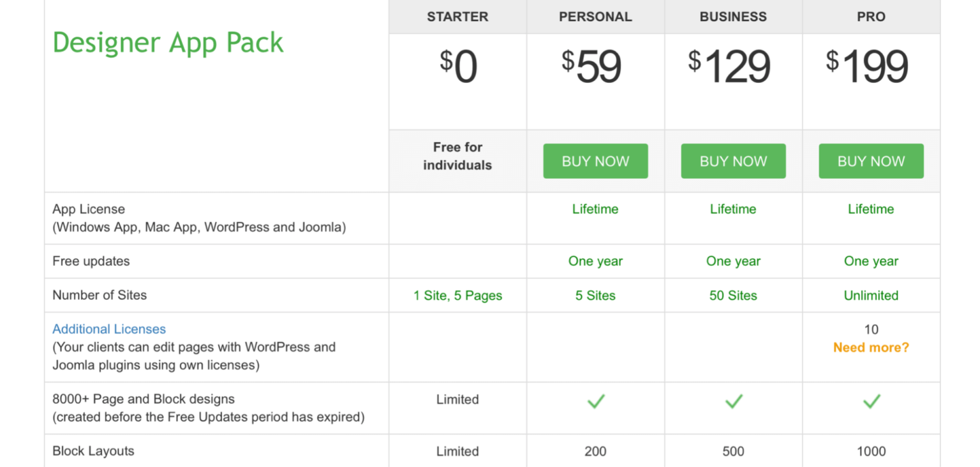Viewport: 980px width, 467px height.
Task: Click BUY NOW for the Pro plan
Action: tap(871, 161)
